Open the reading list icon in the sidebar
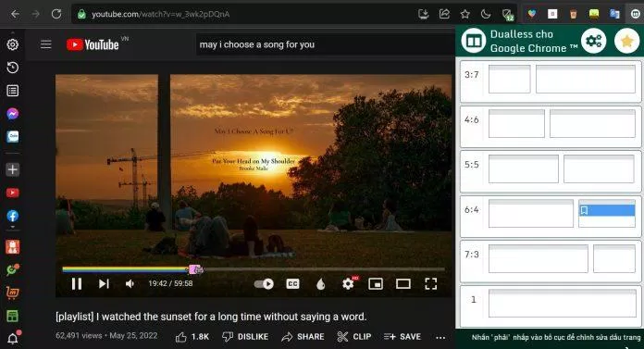 point(12,91)
